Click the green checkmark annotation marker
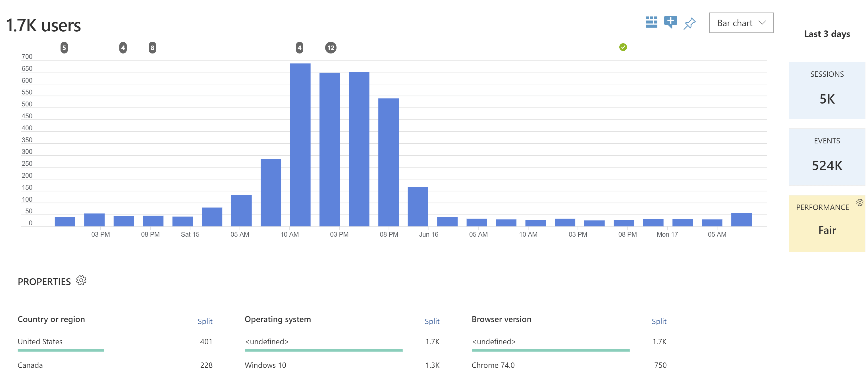 click(x=623, y=47)
